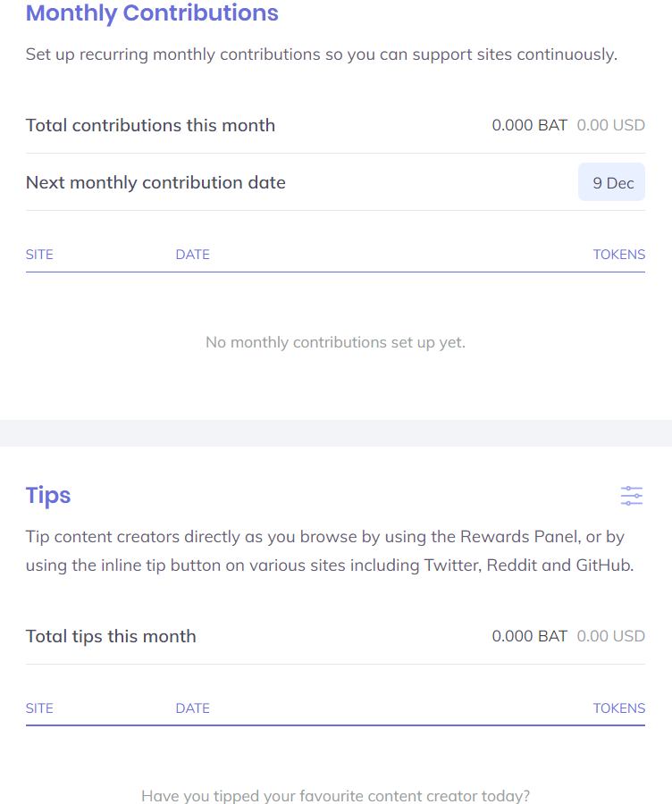Open the Tips settings sliders icon
This screenshot has width=672, height=804.
[631, 496]
